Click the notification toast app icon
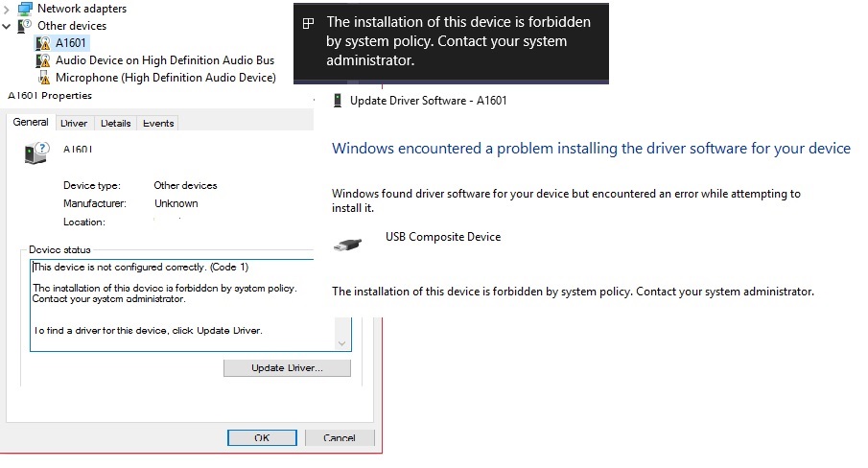This screenshot has width=868, height=468. (308, 24)
